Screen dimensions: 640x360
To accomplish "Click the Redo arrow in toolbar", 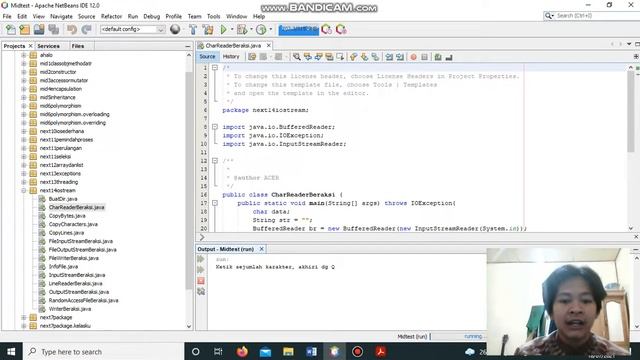I will pyautogui.click(x=86, y=29).
